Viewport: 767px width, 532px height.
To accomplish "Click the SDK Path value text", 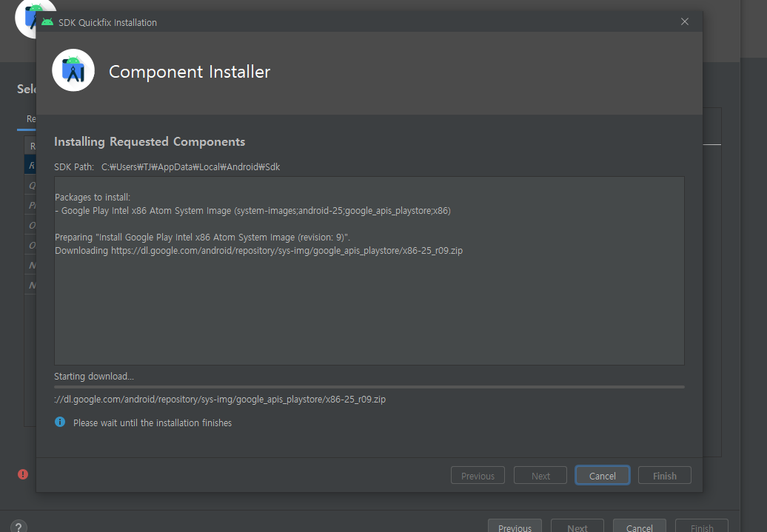I will click(x=191, y=166).
